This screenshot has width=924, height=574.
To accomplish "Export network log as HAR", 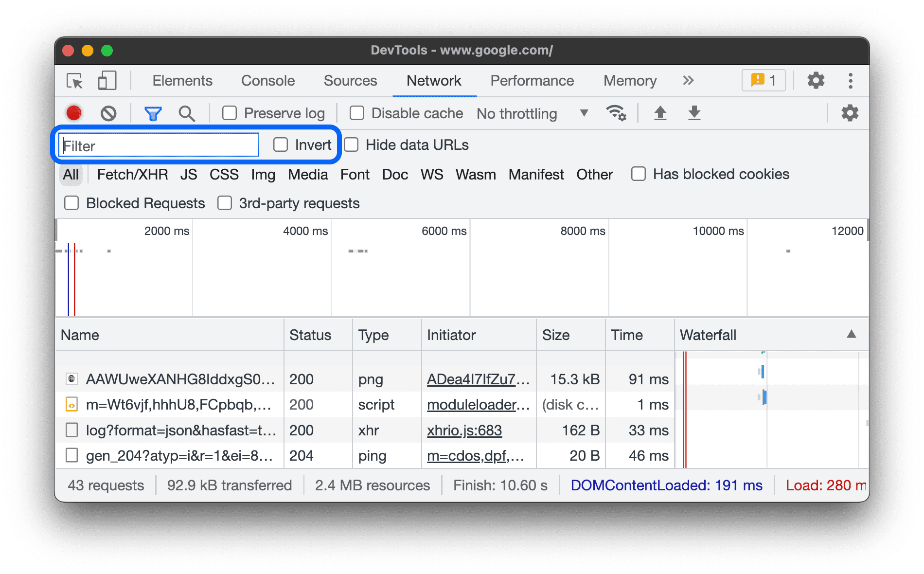I will 694,113.
